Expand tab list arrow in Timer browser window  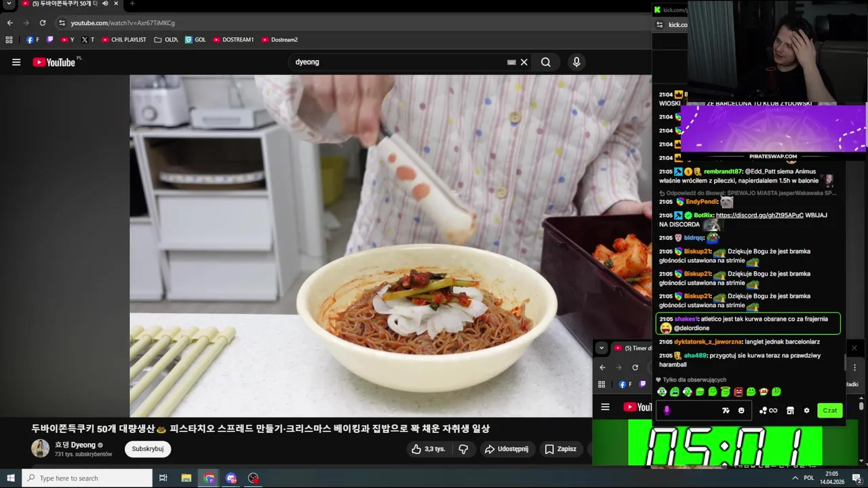click(x=601, y=348)
